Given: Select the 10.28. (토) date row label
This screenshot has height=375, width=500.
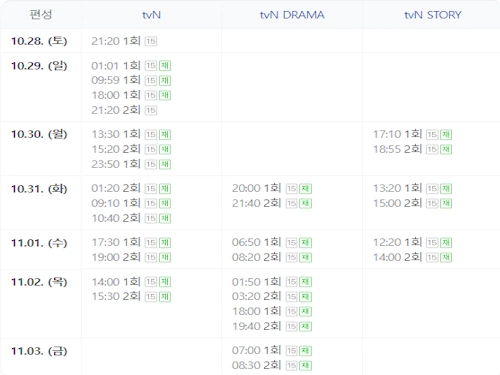Looking at the screenshot, I should tap(39, 41).
